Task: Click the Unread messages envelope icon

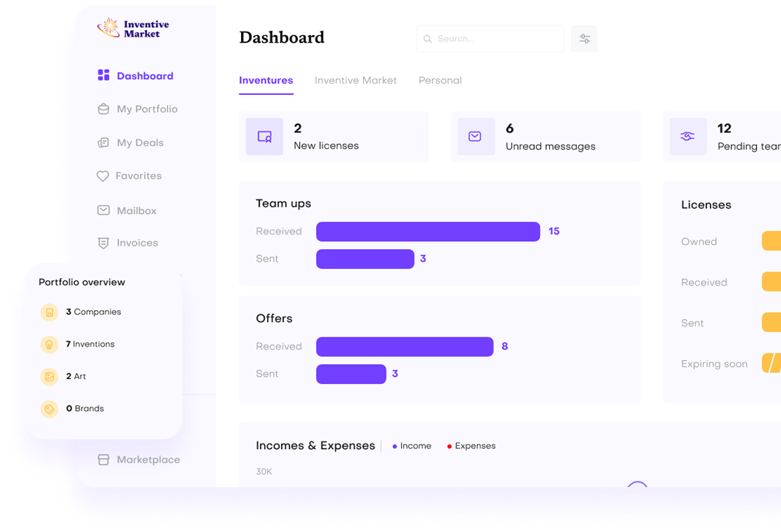Action: coord(476,137)
